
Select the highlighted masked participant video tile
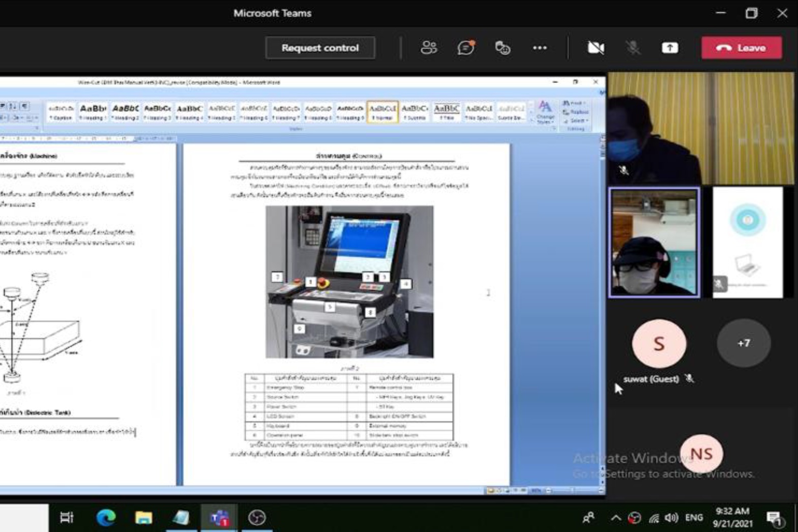(x=655, y=242)
